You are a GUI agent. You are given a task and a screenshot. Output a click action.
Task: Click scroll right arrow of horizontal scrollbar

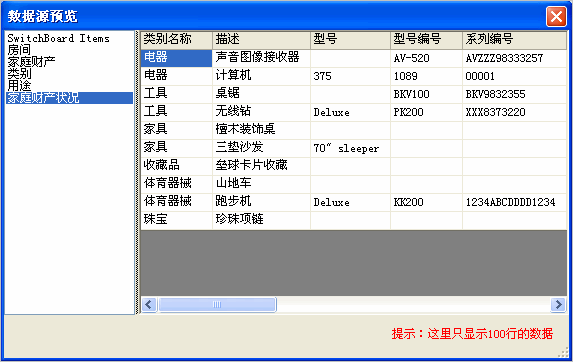click(558, 304)
